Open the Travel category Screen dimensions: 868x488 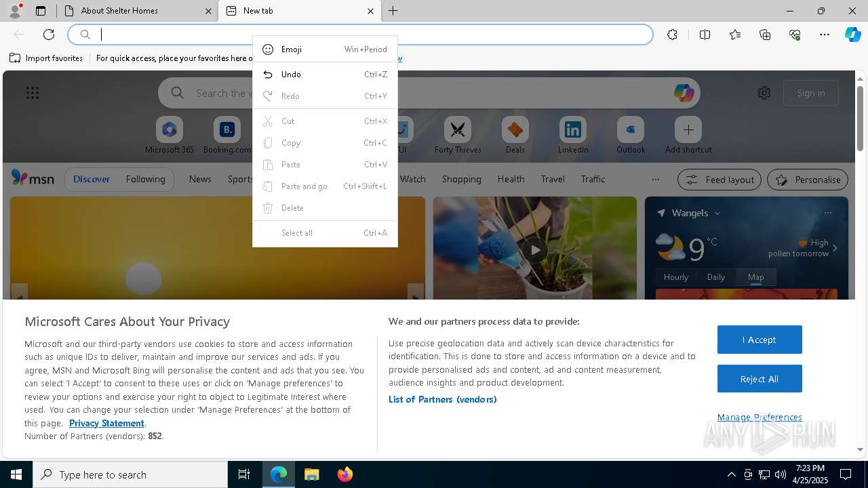pos(553,179)
